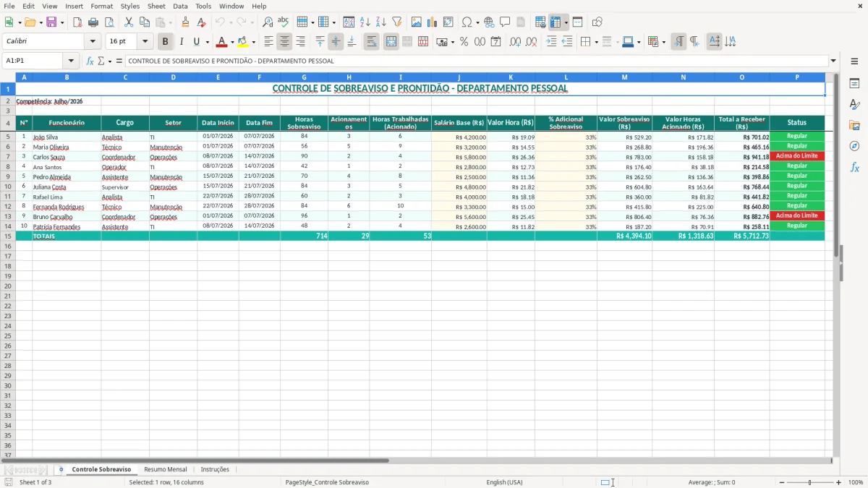The image size is (868, 488).
Task: Sort descending
Action: tap(381, 22)
